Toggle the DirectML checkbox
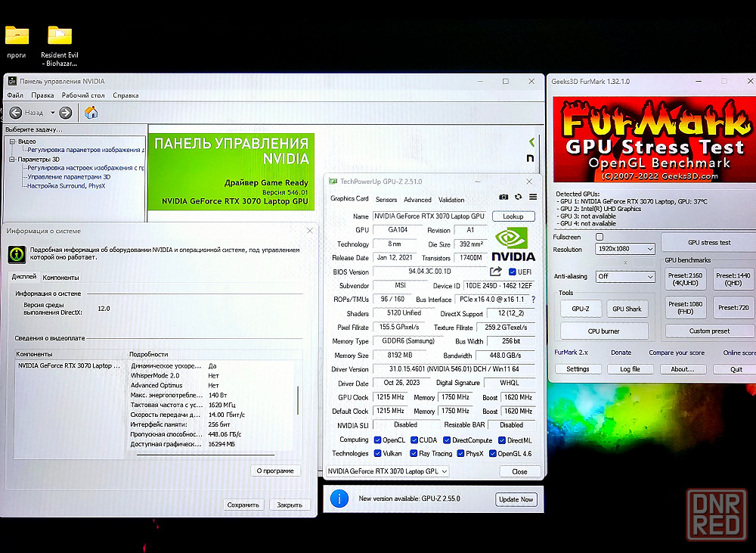 click(x=502, y=440)
